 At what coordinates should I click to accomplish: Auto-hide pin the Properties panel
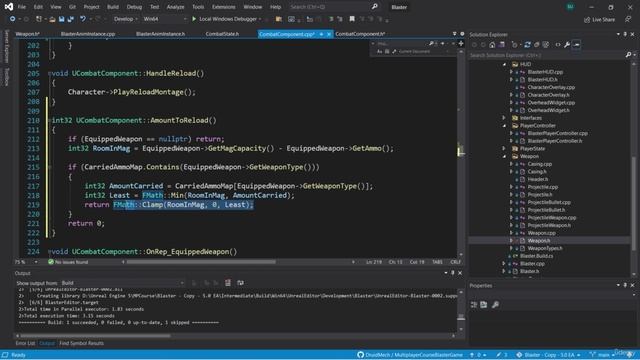[625, 285]
